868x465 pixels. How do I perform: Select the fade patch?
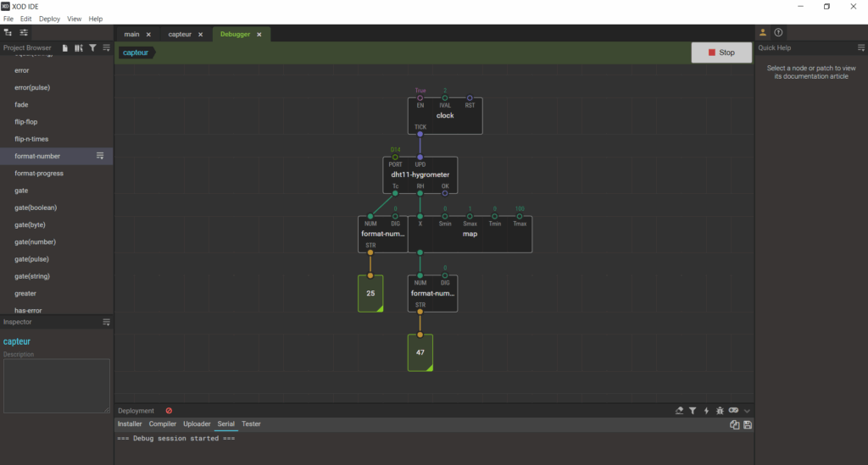57,104
